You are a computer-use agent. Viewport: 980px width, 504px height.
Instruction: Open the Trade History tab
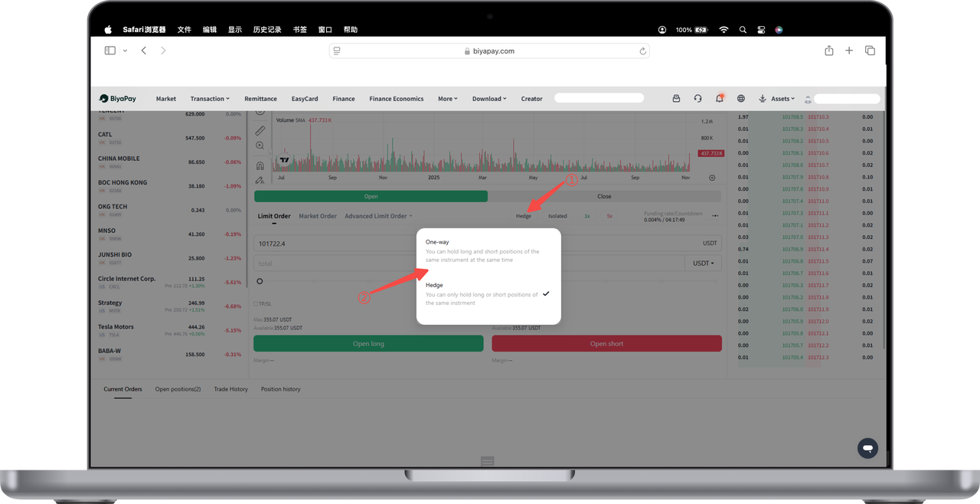(x=230, y=389)
